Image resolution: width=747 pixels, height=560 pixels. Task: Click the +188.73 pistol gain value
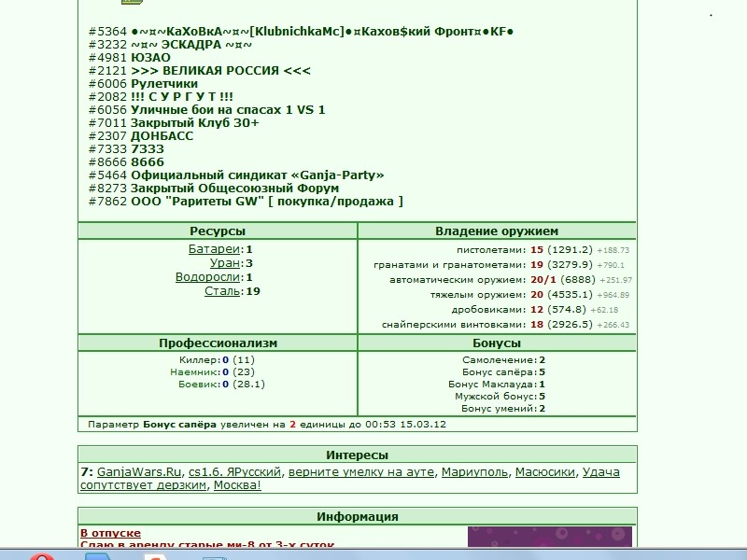pos(613,250)
